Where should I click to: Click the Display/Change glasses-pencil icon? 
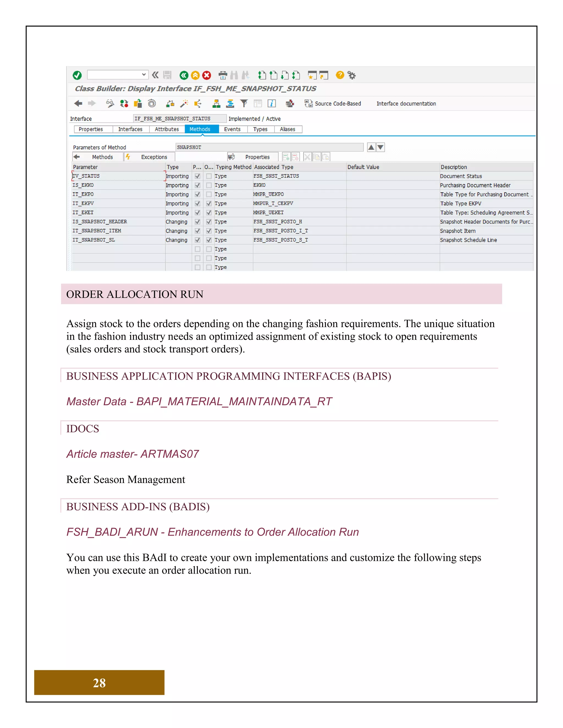coord(110,104)
